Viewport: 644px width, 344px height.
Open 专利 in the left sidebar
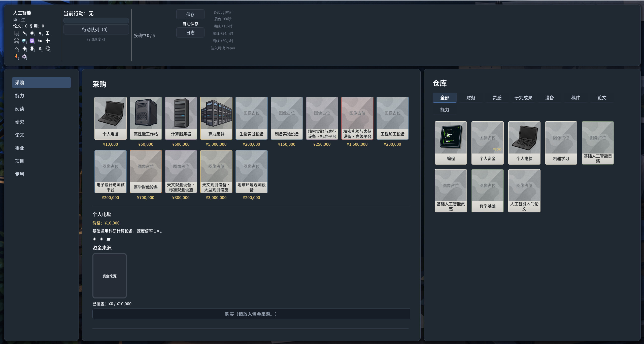coord(41,174)
